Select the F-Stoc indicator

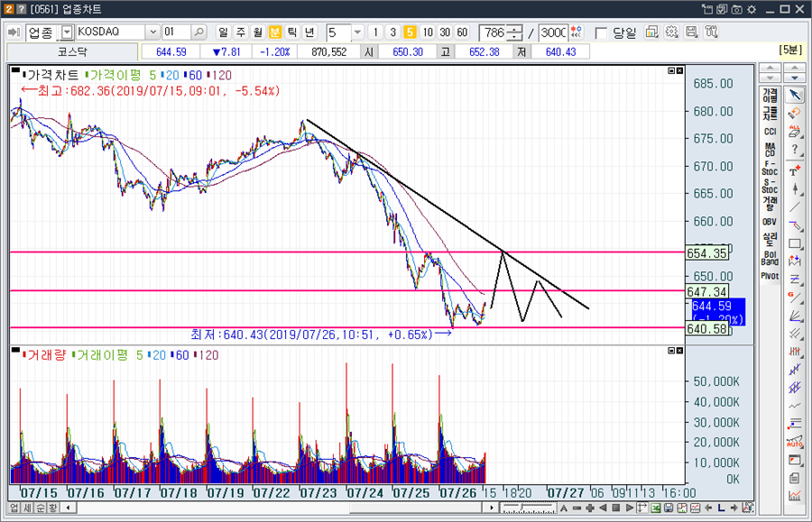[770, 168]
